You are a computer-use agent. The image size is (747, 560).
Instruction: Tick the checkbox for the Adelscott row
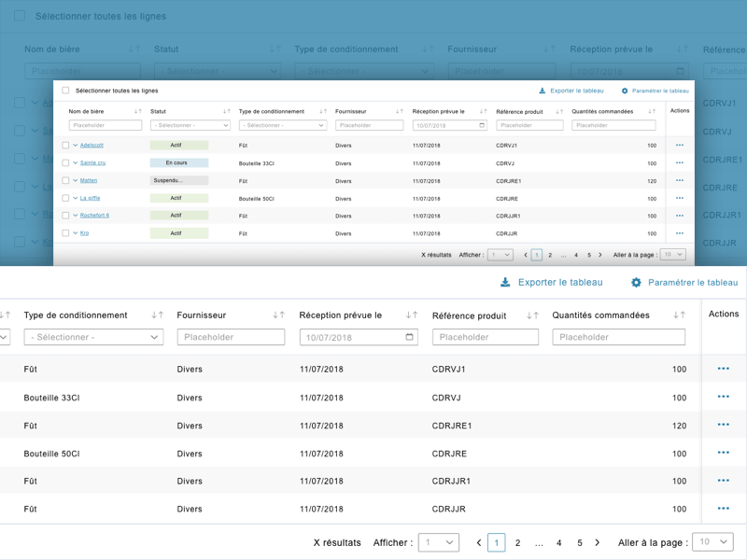point(65,146)
